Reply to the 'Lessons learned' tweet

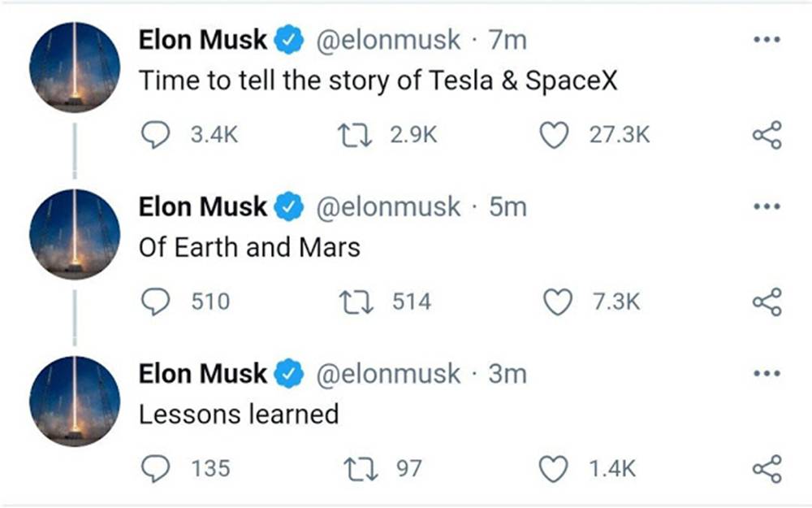click(x=155, y=469)
